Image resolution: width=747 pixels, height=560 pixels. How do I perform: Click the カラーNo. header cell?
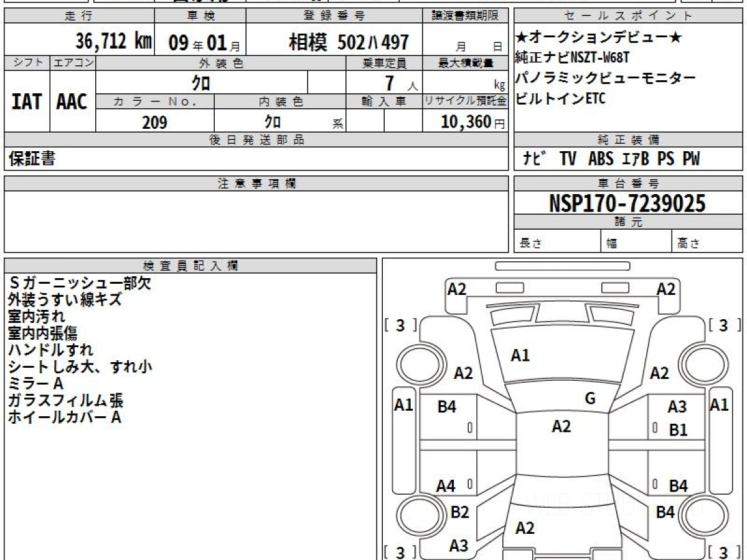click(155, 102)
